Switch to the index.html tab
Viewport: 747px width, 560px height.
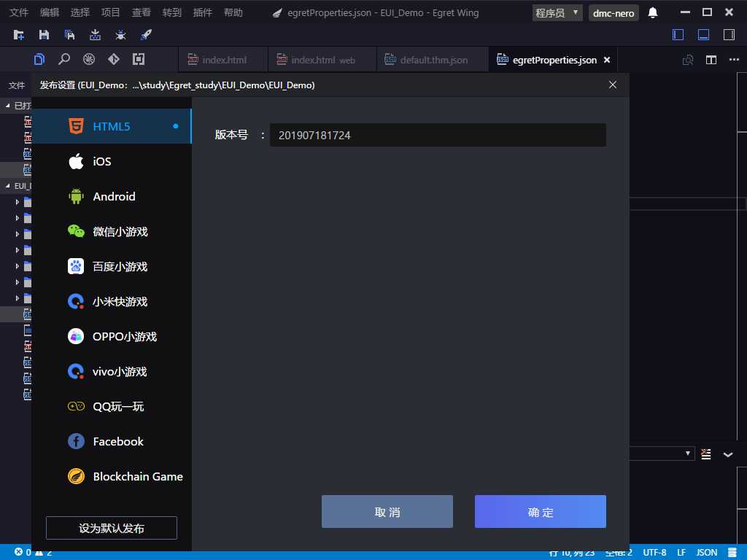tap(223, 60)
